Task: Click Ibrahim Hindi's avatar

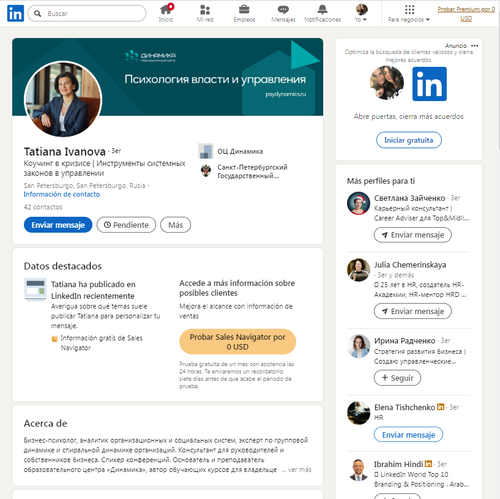Action: (358, 470)
